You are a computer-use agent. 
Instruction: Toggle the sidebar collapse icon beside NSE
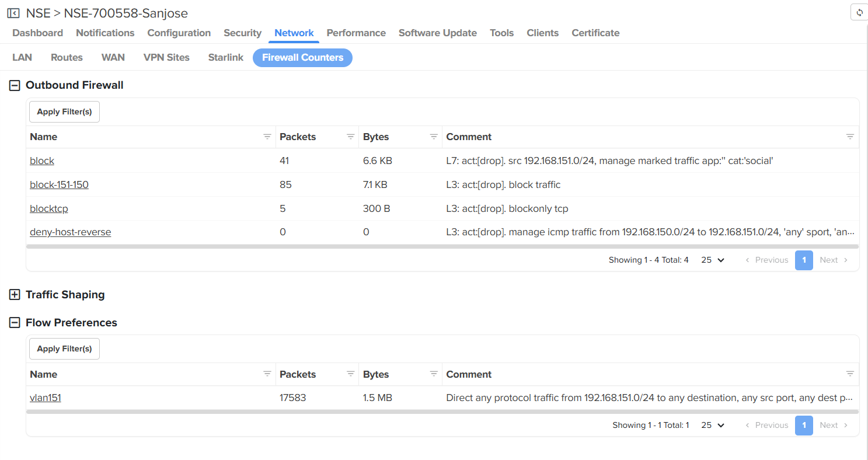click(x=13, y=13)
